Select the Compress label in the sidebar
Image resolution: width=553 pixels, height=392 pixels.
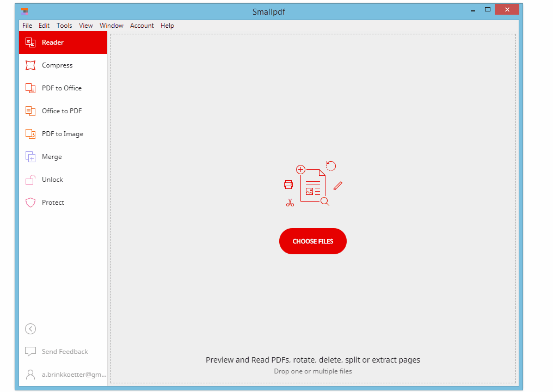57,65
